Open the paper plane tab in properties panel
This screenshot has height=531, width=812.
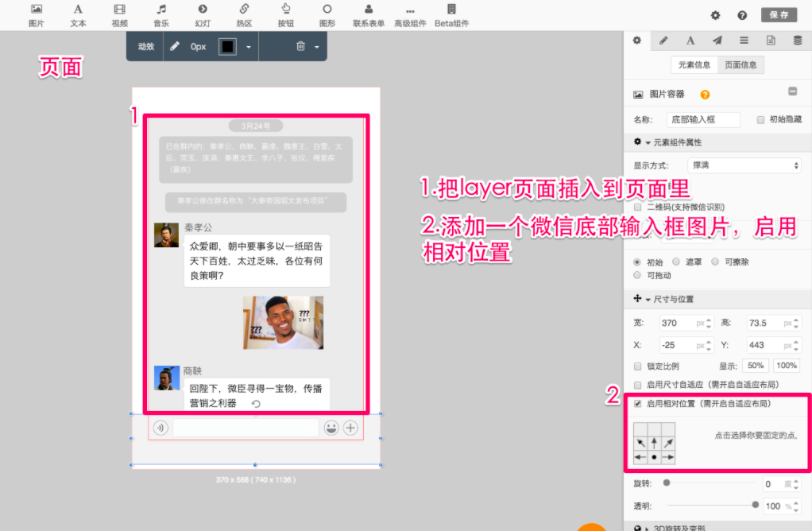point(717,41)
